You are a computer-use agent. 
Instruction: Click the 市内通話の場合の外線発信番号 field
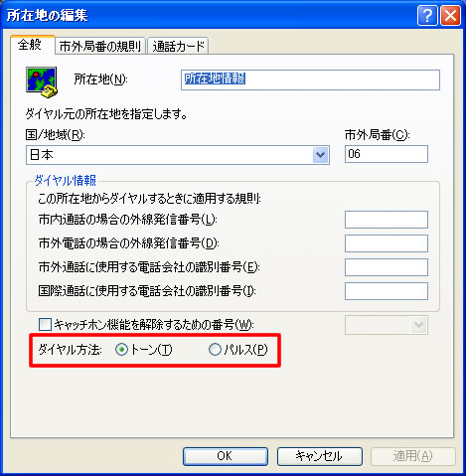tap(387, 220)
